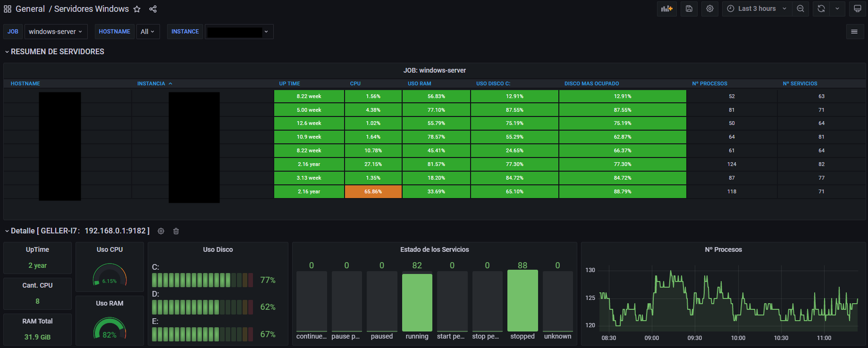Sort table by HOSTNAME column

coord(25,83)
